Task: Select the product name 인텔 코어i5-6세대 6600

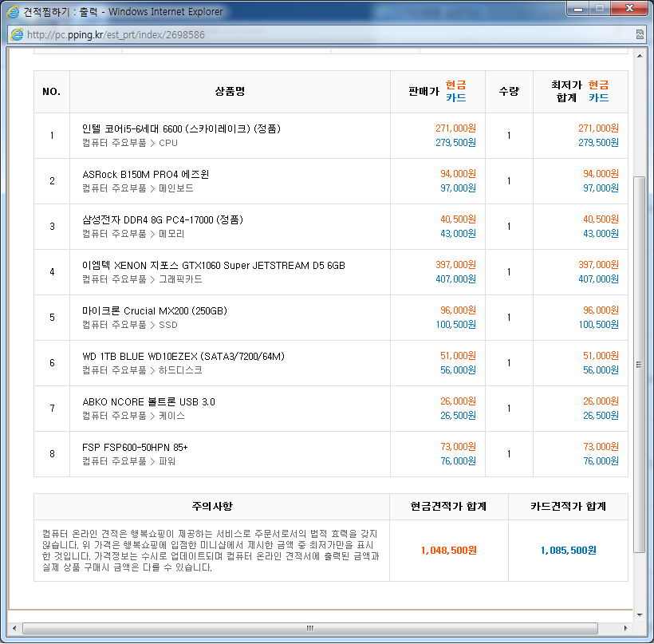Action: tap(181, 128)
